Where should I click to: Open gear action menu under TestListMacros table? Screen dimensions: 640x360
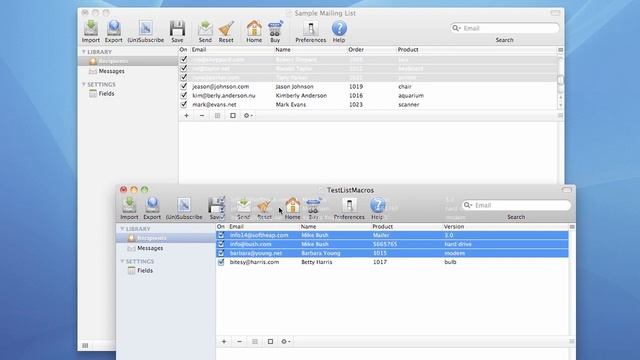coord(286,341)
